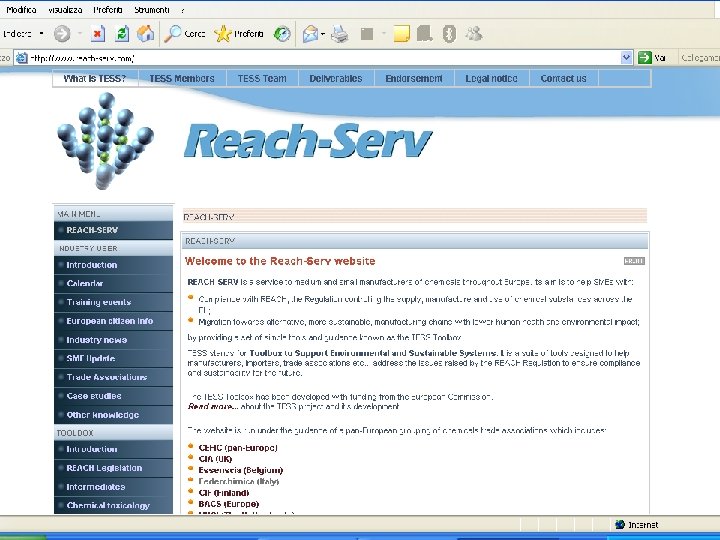
Task: Select the Legal notice tab
Action: [491, 79]
